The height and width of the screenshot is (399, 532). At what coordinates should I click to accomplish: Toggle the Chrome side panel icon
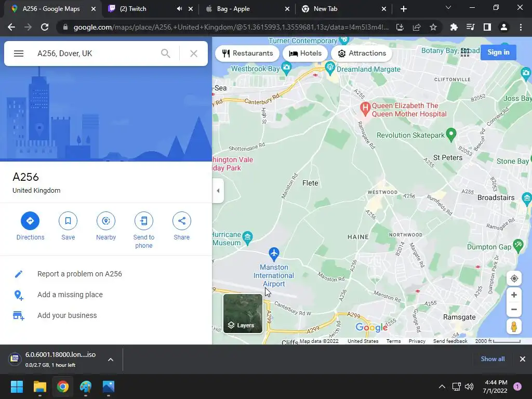(487, 27)
